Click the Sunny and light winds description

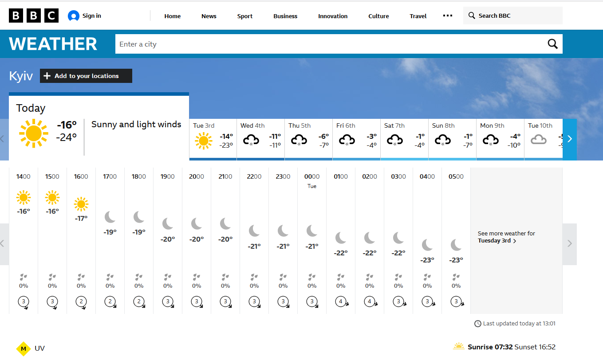click(x=136, y=125)
